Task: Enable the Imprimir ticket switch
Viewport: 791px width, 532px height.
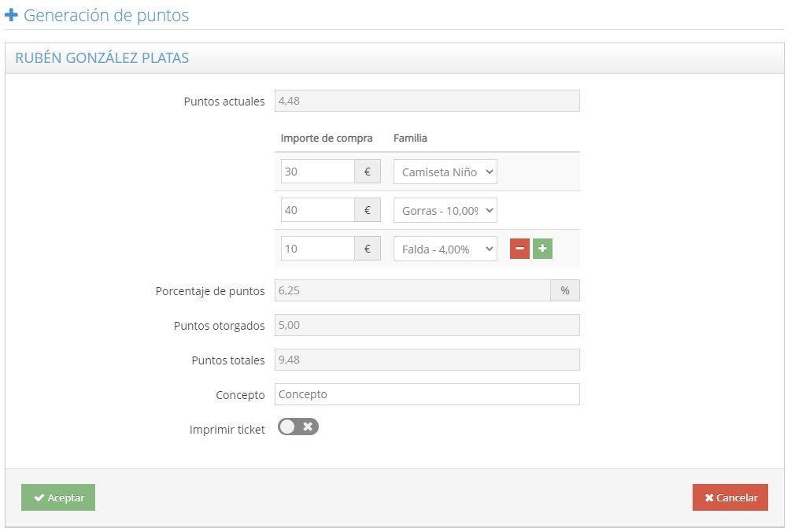Action: tap(298, 427)
